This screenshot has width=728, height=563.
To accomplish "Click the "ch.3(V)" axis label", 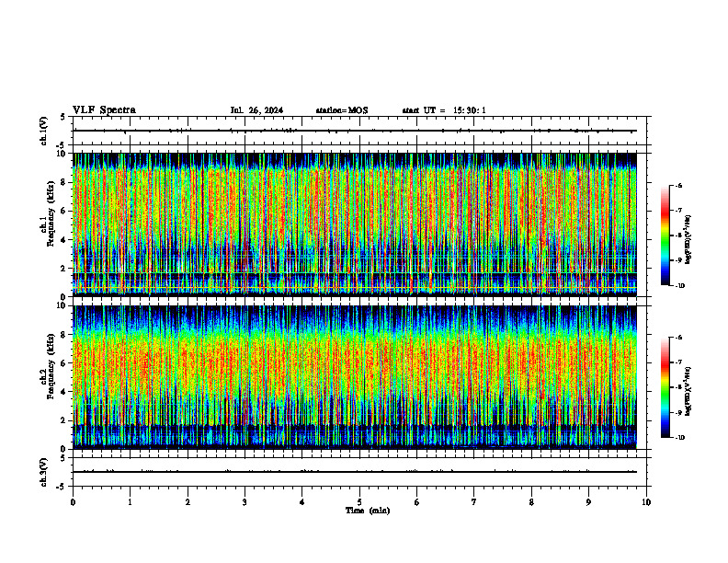I will [43, 472].
